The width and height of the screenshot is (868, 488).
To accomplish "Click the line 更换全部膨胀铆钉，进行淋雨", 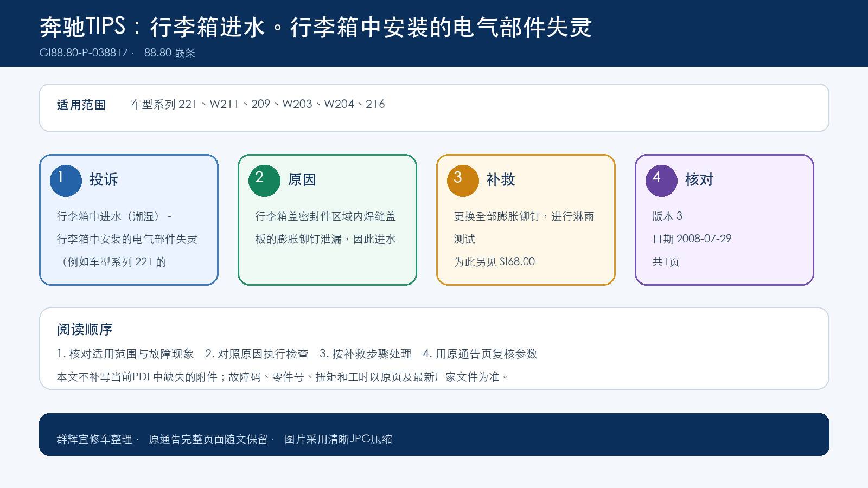I will point(524,216).
